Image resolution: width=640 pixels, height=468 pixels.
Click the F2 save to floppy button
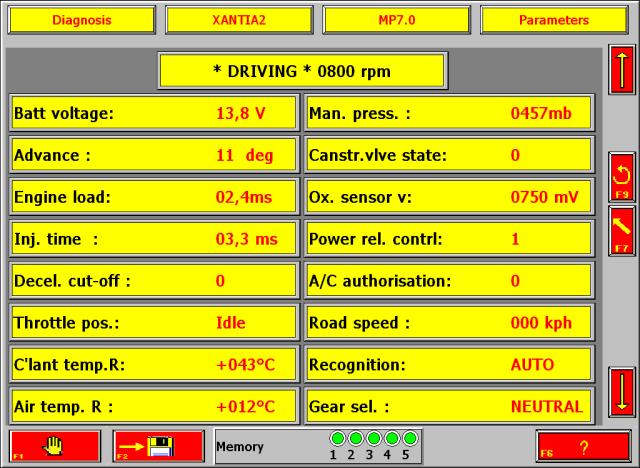(158, 446)
